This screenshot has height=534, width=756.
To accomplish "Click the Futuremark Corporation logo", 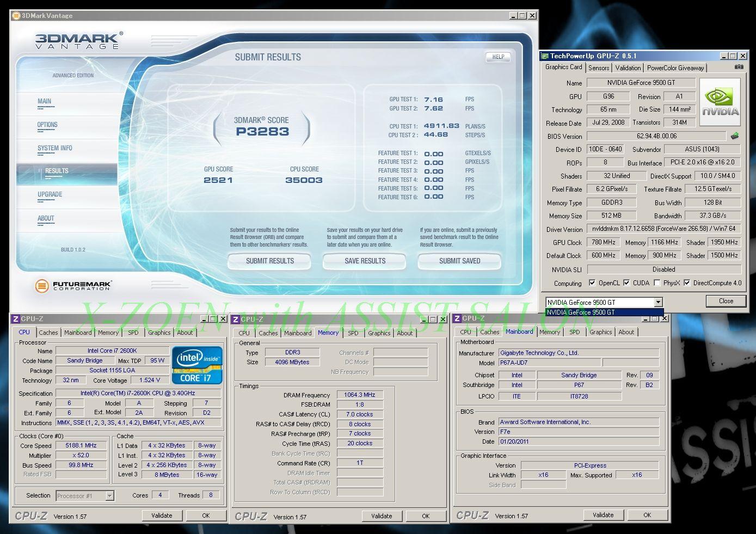I will tap(73, 285).
